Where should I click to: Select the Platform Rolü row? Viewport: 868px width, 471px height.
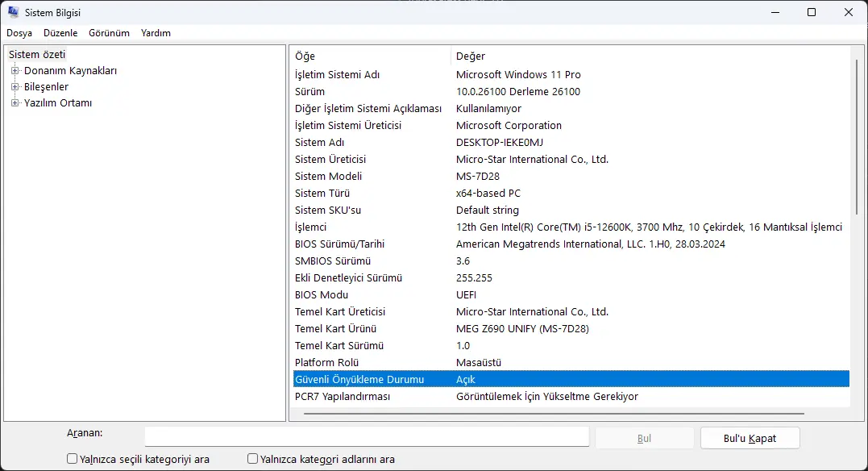571,362
